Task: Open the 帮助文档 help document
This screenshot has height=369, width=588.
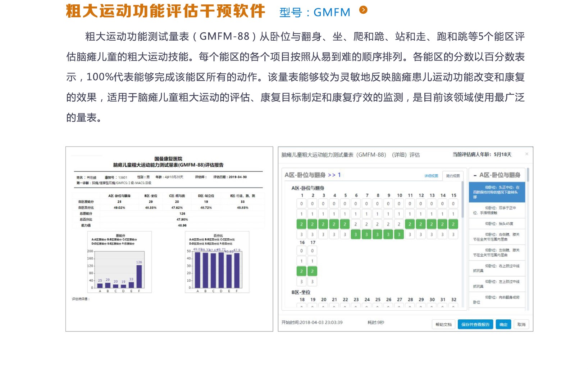Action: [443, 325]
